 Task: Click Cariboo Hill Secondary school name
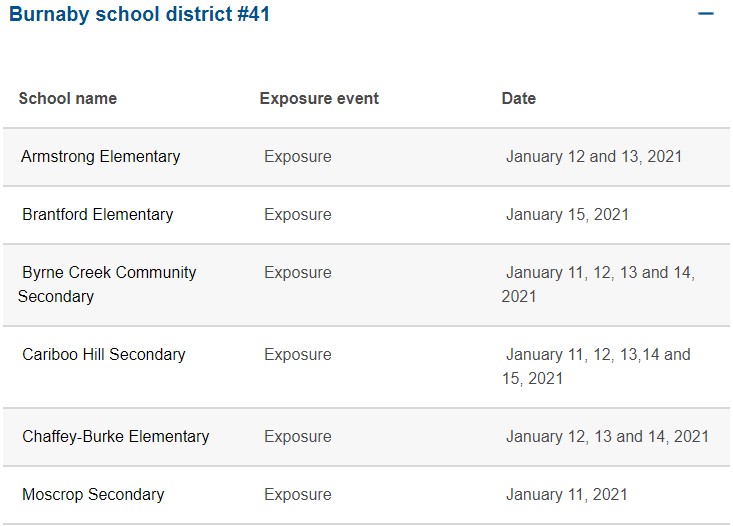pos(104,354)
